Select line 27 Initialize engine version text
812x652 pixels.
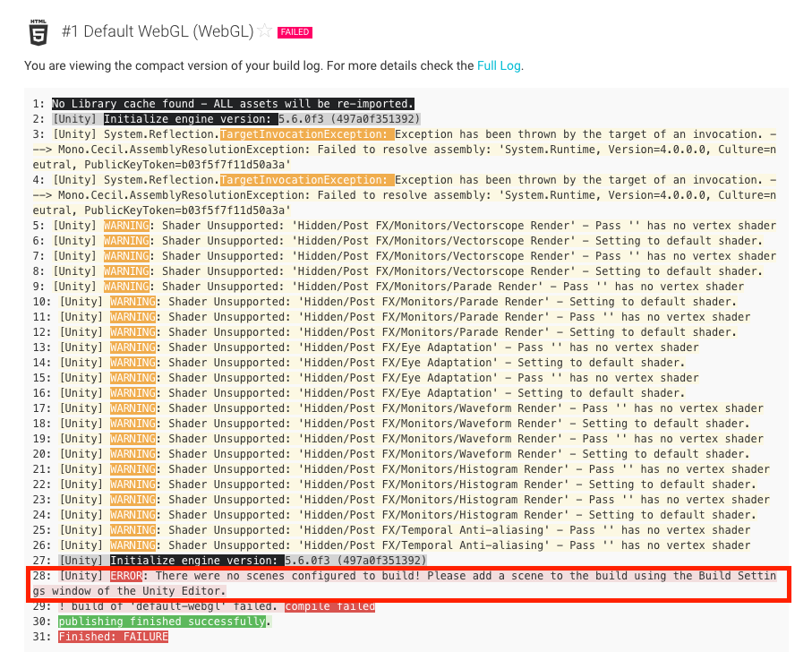243,561
